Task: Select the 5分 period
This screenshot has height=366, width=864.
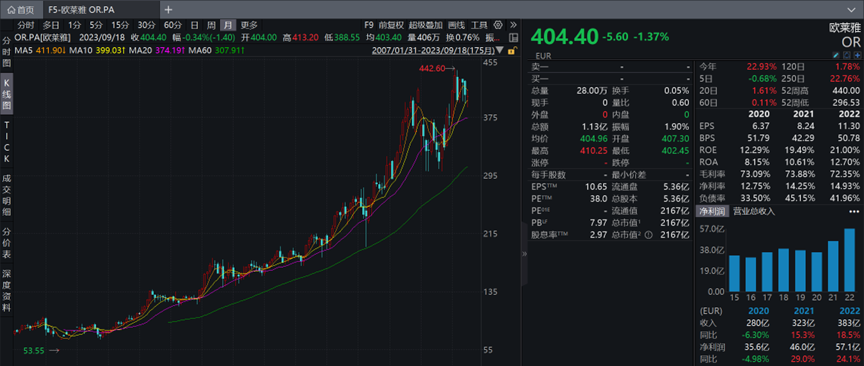Action: coord(96,25)
